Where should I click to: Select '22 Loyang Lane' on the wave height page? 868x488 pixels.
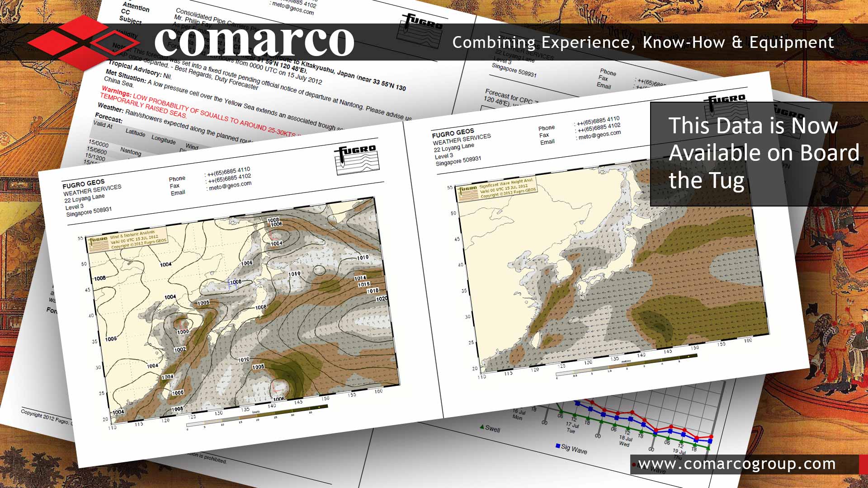click(454, 147)
